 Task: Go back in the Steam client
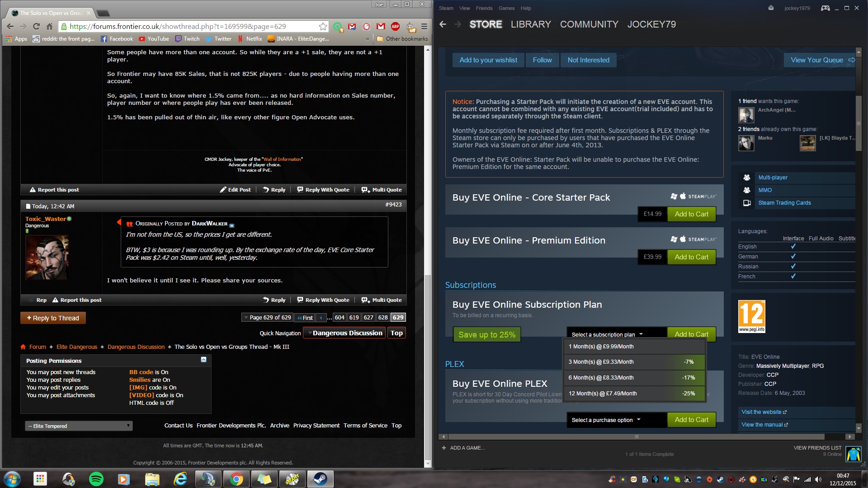(443, 24)
